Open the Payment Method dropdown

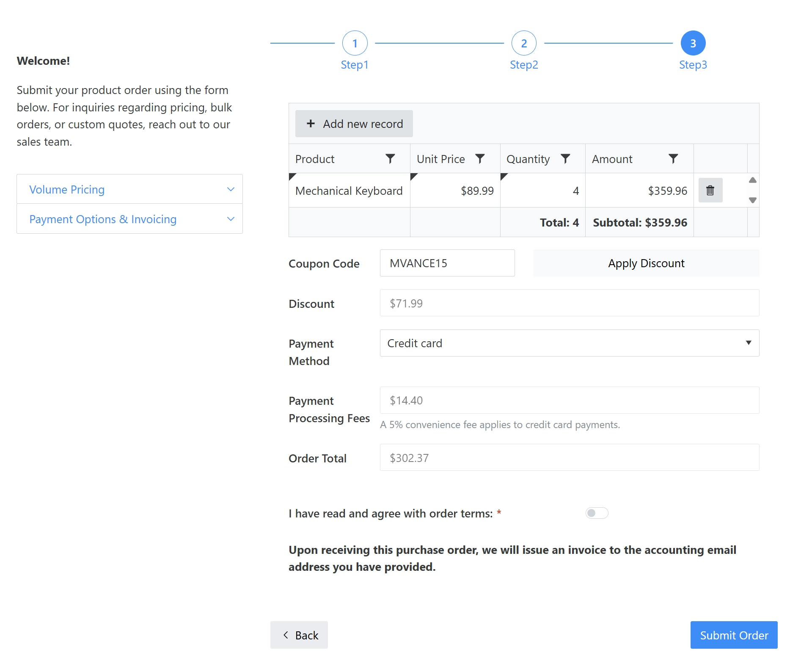[569, 343]
